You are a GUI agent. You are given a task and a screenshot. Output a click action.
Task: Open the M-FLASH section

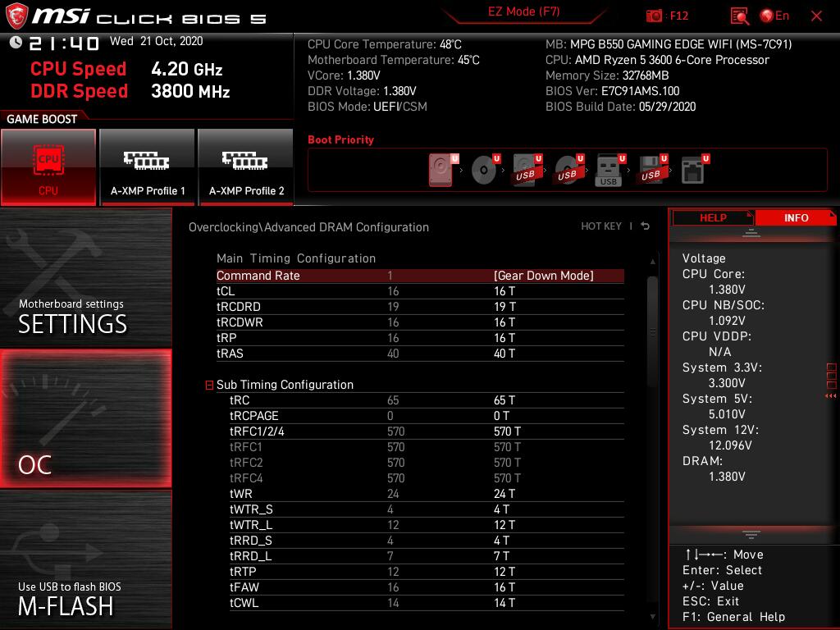click(x=85, y=559)
